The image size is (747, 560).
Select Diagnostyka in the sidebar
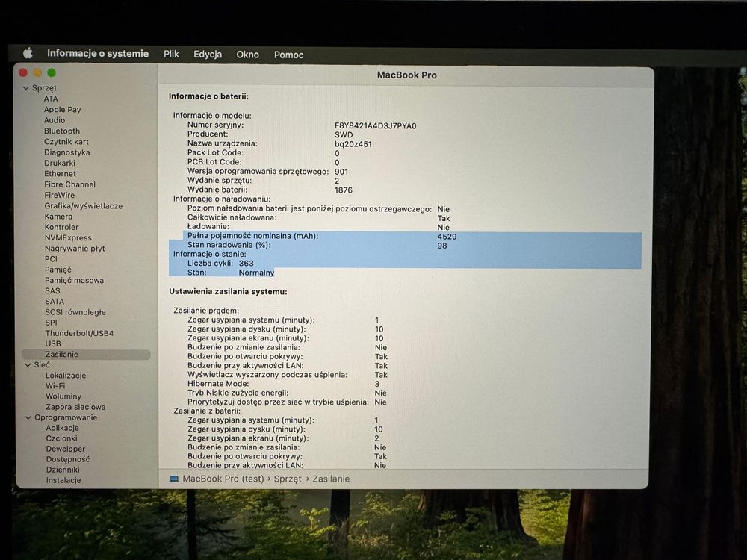coord(66,152)
